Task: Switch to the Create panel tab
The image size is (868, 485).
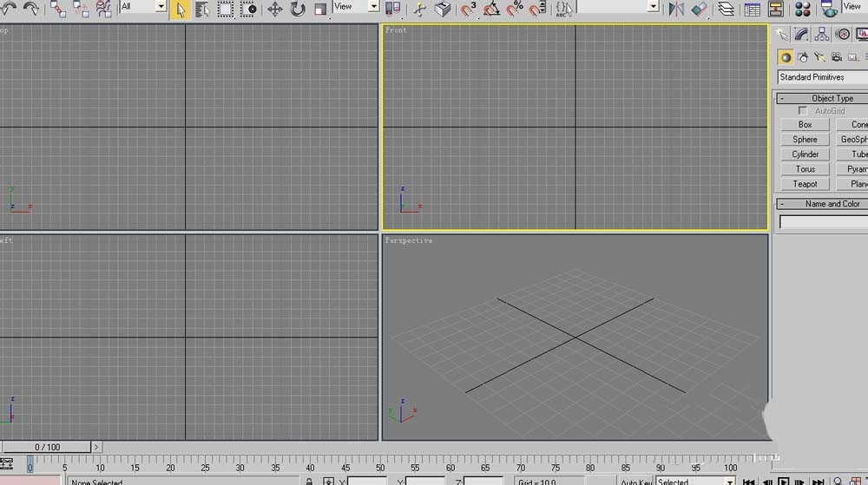Action: pos(781,35)
